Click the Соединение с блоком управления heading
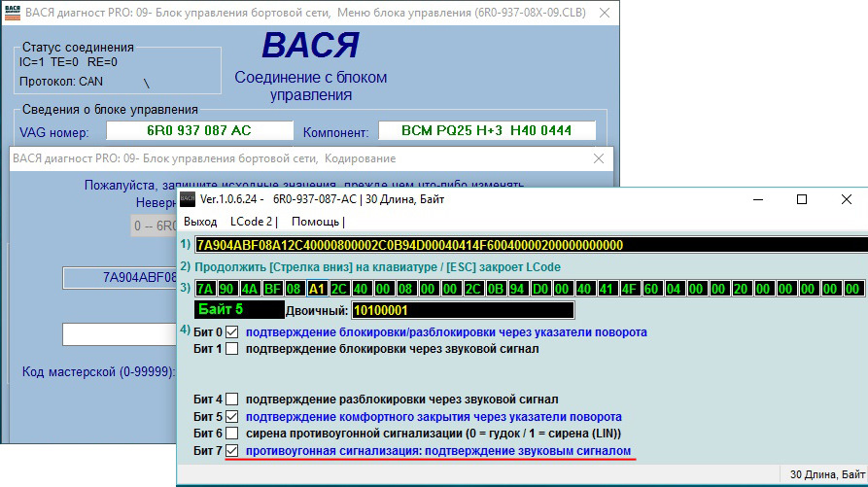Image resolution: width=868 pixels, height=487 pixels. pos(310,86)
